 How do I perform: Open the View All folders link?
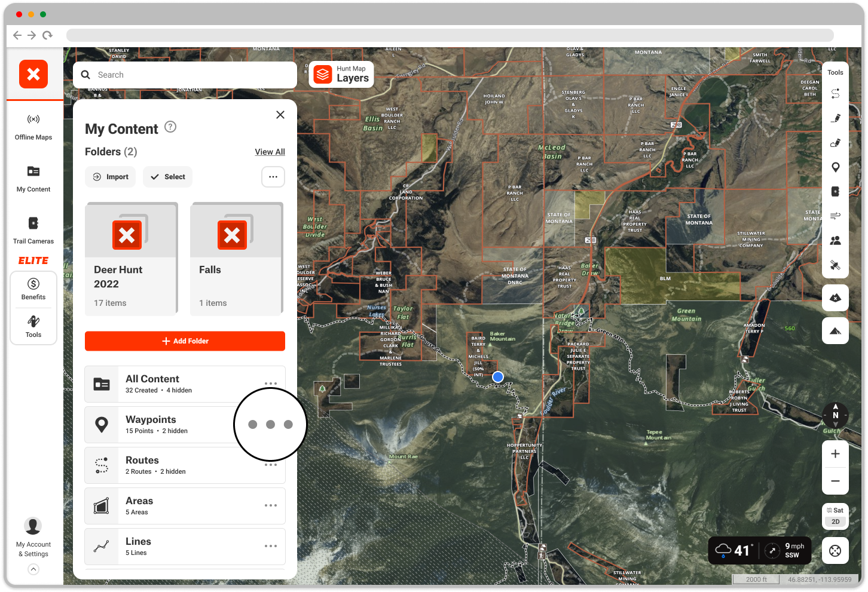pos(270,152)
